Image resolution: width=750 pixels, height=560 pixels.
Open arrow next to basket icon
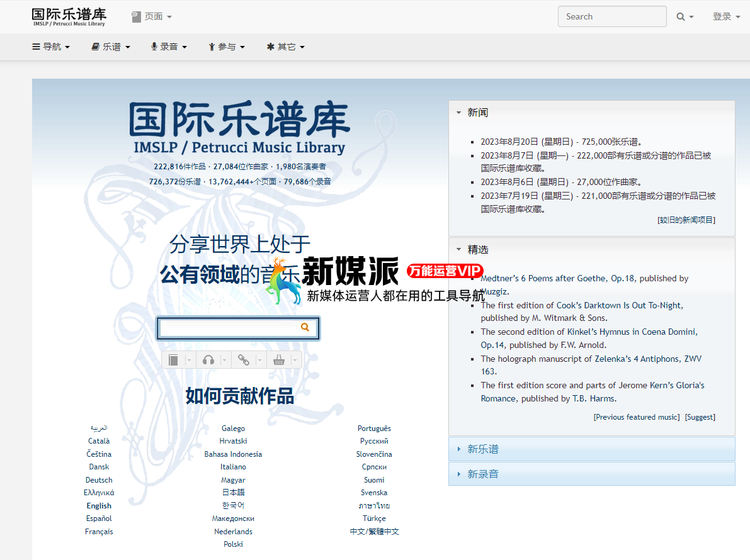pyautogui.click(x=295, y=360)
